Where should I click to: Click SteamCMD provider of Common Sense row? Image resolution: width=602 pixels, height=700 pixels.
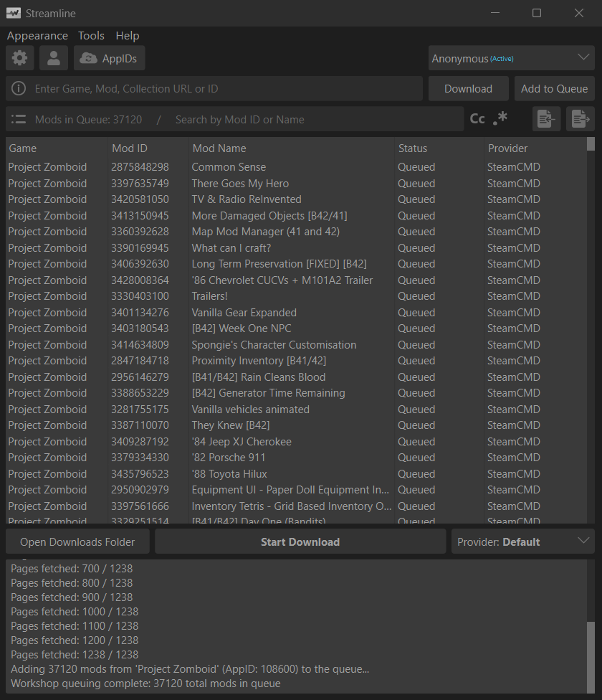[514, 167]
